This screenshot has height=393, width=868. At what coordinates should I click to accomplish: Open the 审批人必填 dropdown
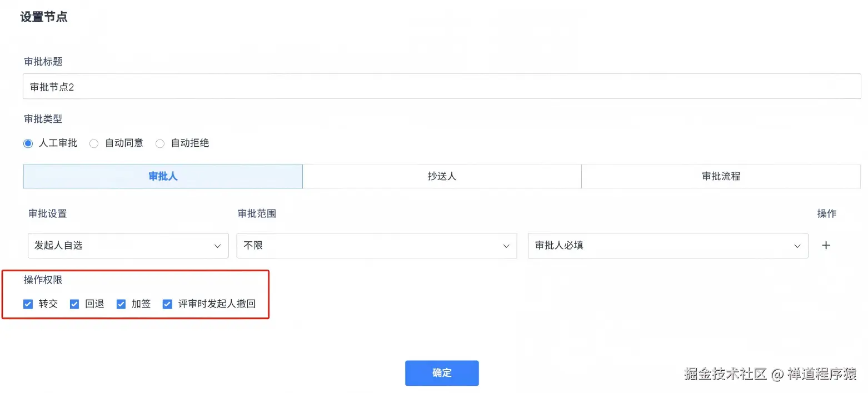point(667,245)
